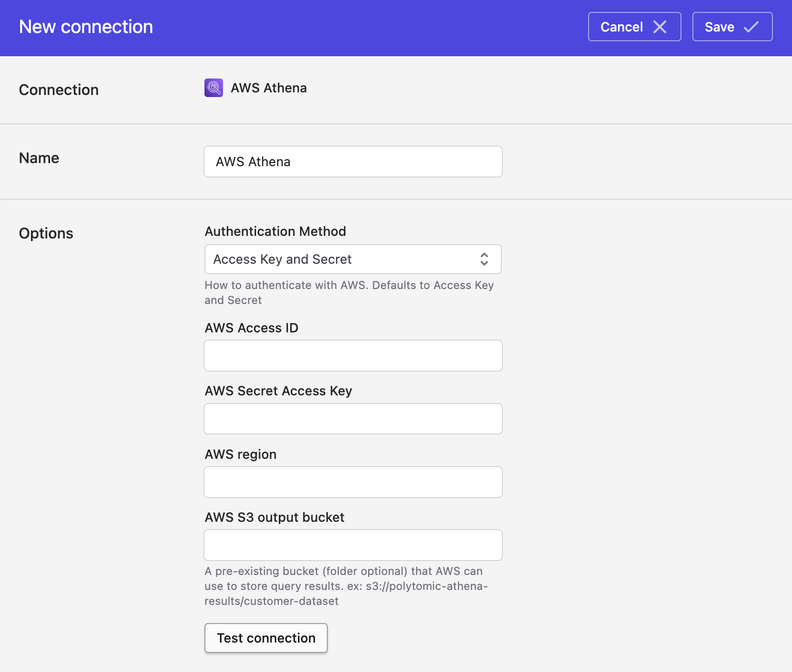Click the 'Authentication Method' label
Viewport: 792px width, 672px height.
point(275,231)
